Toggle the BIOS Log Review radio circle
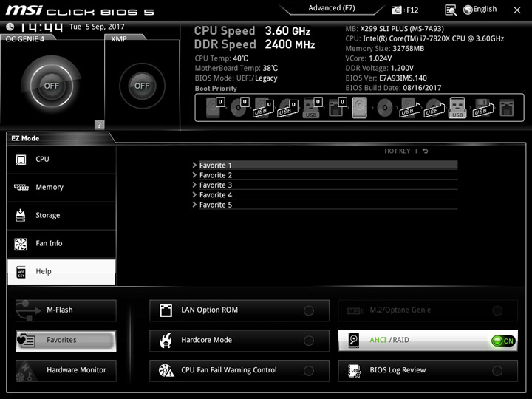The width and height of the screenshot is (532, 399). click(497, 371)
